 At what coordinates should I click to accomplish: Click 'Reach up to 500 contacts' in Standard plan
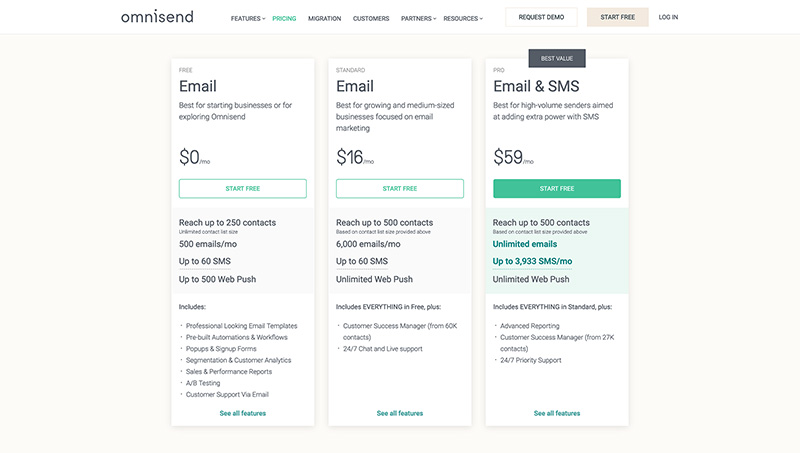[384, 222]
